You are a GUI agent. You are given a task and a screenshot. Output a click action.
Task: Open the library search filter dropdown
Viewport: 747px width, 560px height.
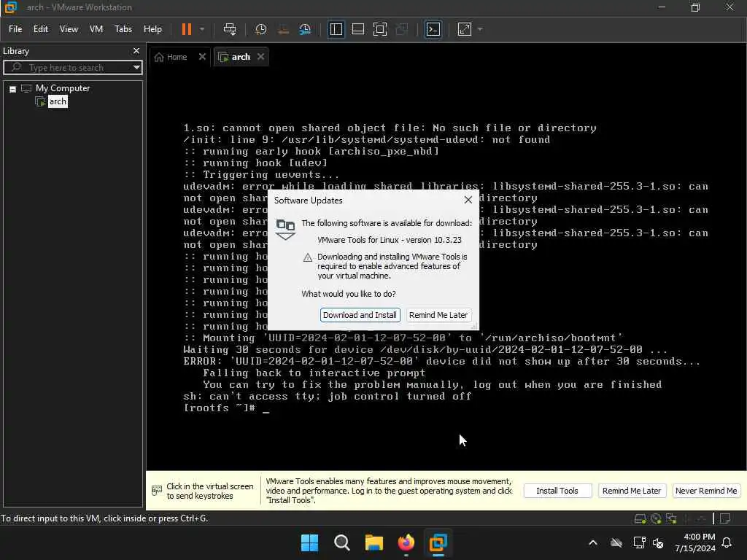tap(136, 67)
